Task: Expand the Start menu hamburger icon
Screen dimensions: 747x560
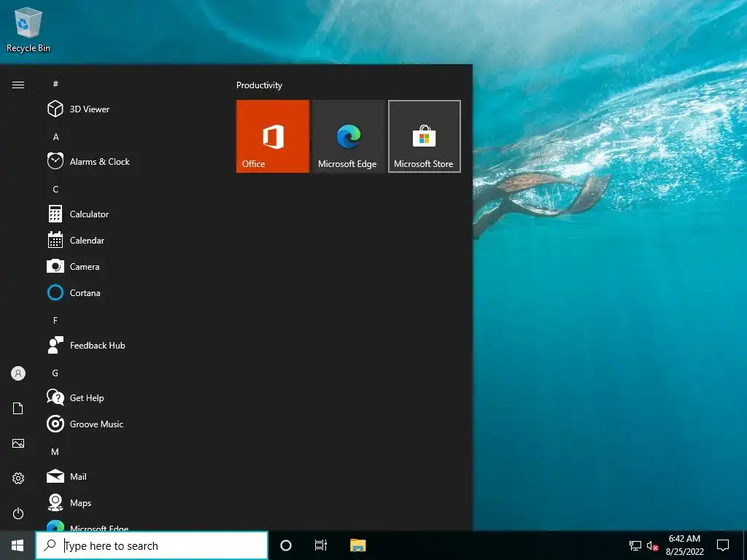Action: 18,85
